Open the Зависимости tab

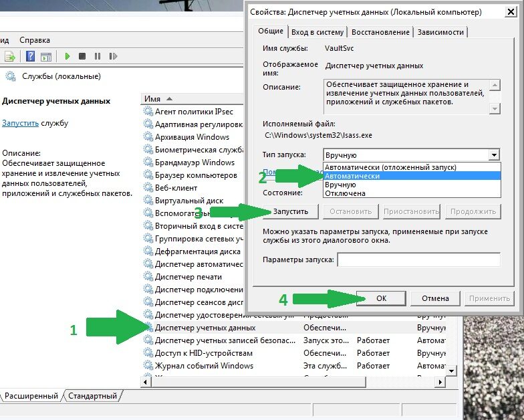coord(440,32)
